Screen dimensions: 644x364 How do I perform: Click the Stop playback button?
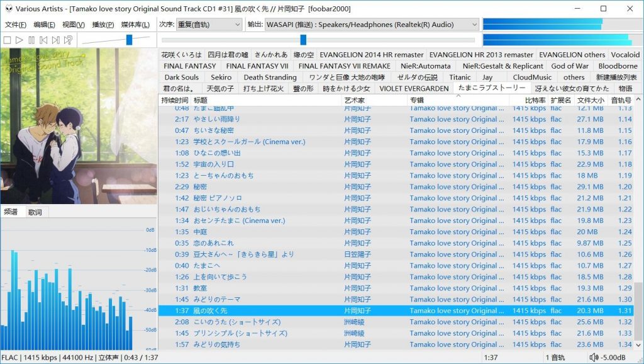(x=7, y=40)
